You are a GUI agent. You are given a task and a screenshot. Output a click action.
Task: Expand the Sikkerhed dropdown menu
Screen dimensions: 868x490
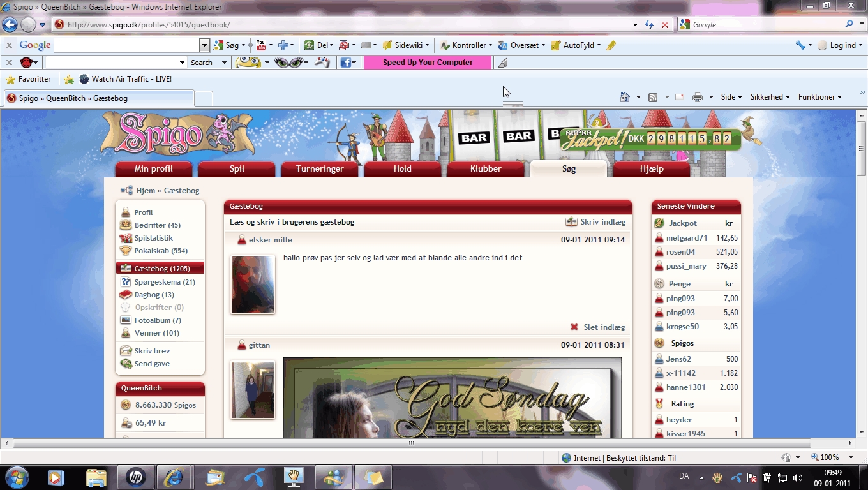[x=770, y=97]
